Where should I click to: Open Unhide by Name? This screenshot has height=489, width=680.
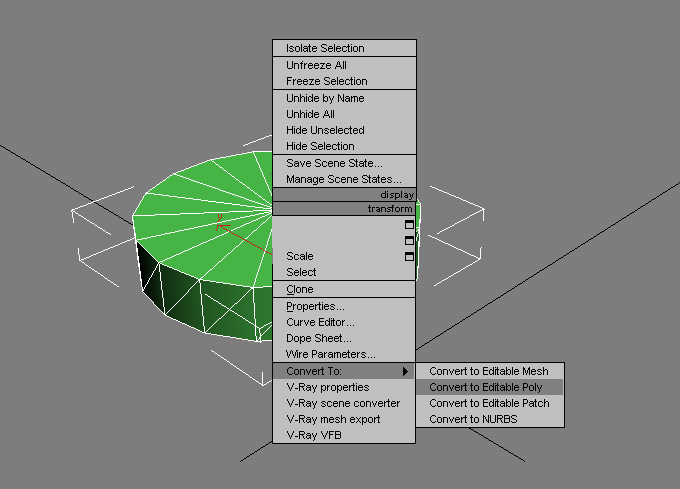point(344,98)
